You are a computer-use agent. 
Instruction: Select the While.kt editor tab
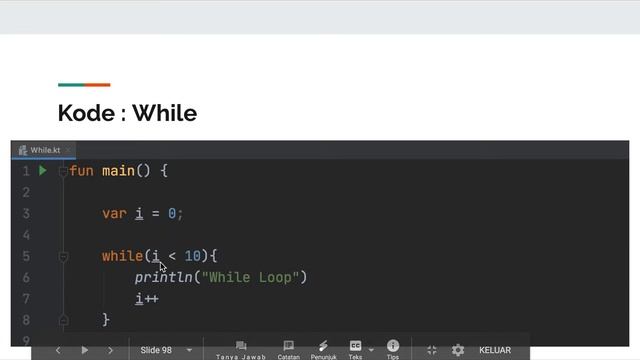[44, 150]
